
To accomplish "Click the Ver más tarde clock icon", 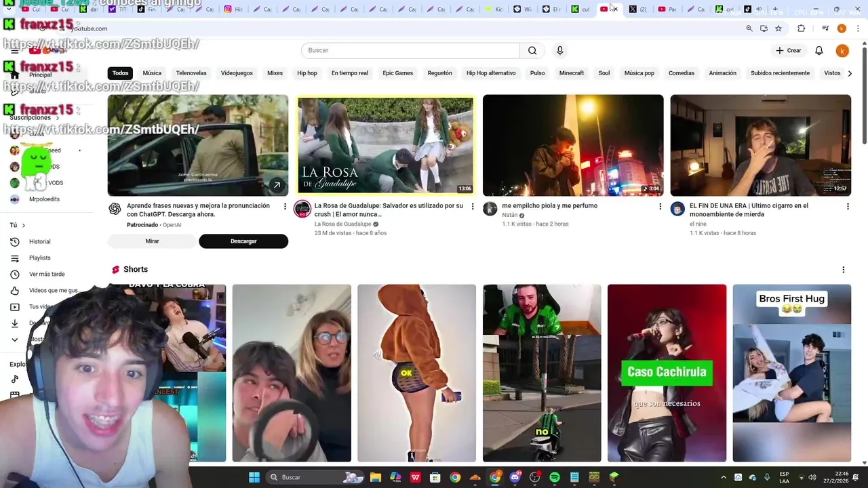I will [x=15, y=274].
